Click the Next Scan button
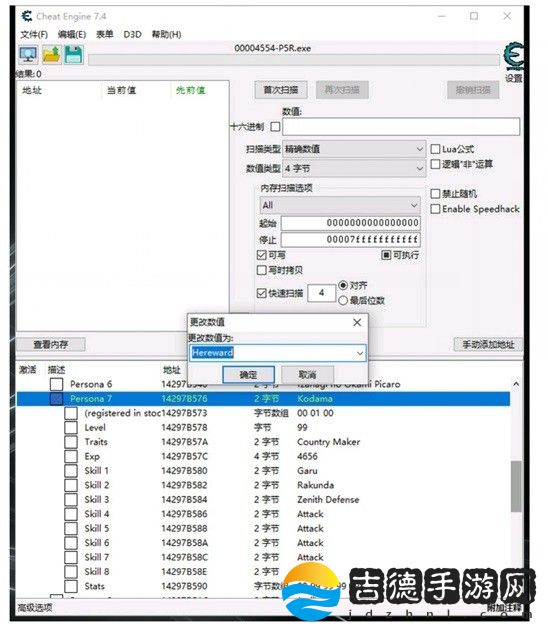Image resolution: width=548 pixels, height=627 pixels. click(x=342, y=90)
